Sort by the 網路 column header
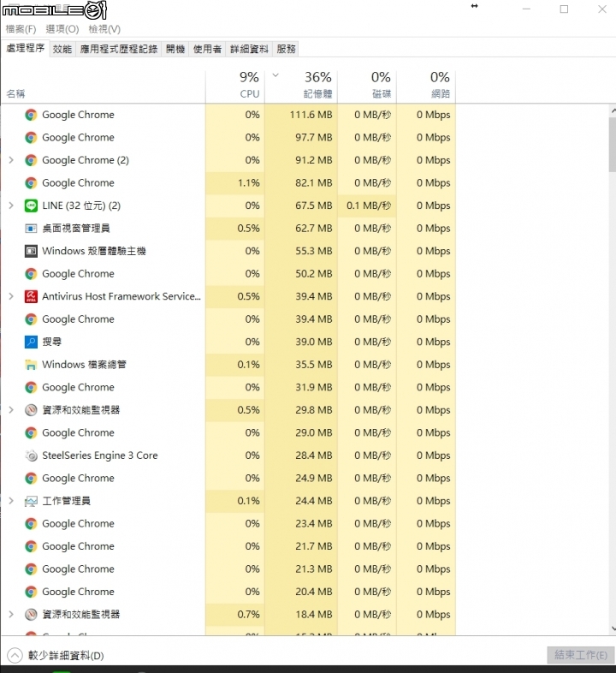This screenshot has width=616, height=673. click(426, 86)
